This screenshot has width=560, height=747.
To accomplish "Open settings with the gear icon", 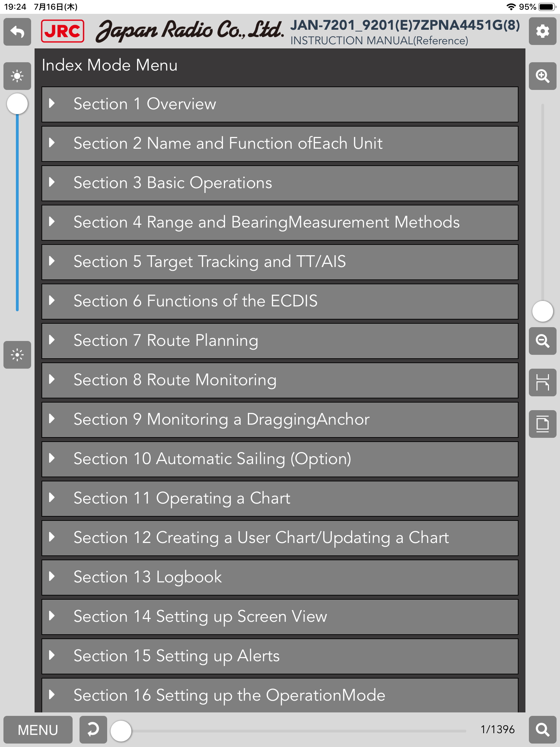I will 542,31.
